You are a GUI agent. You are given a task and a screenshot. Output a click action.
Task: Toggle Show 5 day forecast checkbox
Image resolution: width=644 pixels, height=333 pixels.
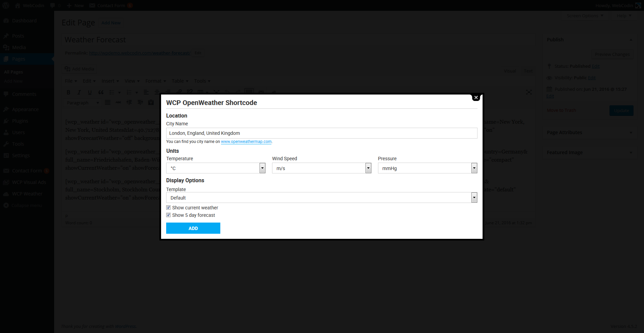(169, 215)
